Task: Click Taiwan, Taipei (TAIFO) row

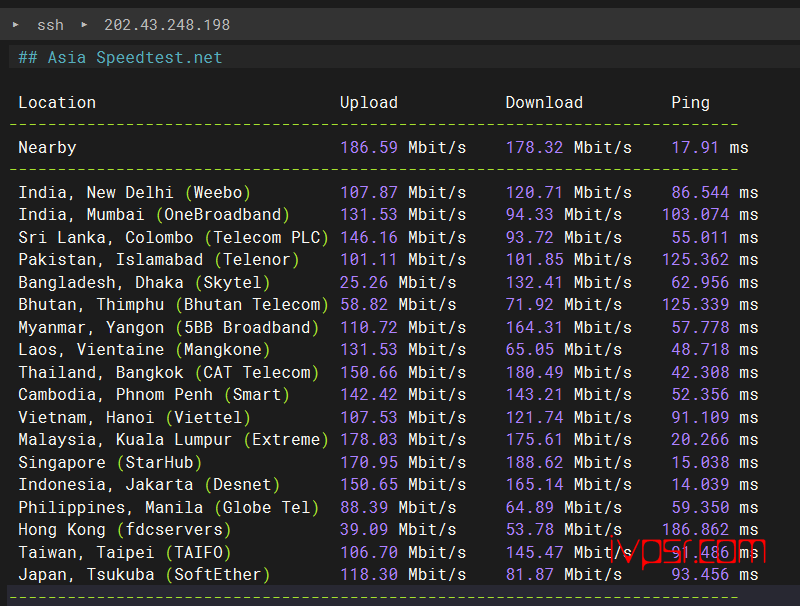Action: tap(125, 552)
